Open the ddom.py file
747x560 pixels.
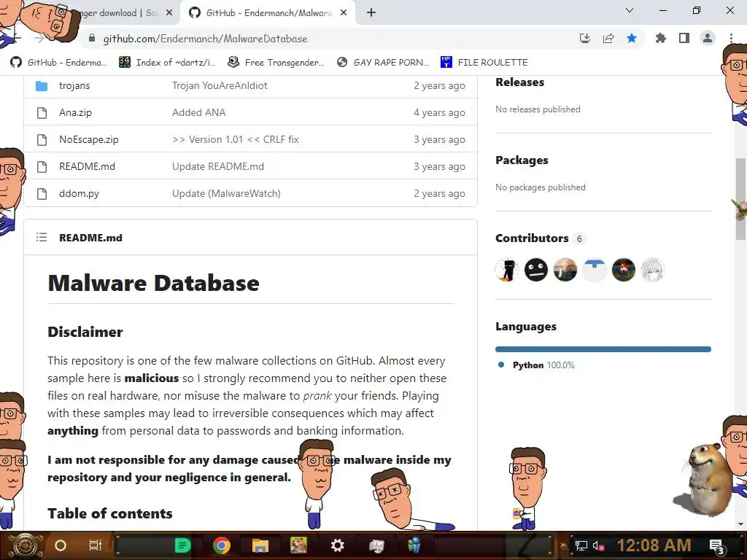(79, 194)
